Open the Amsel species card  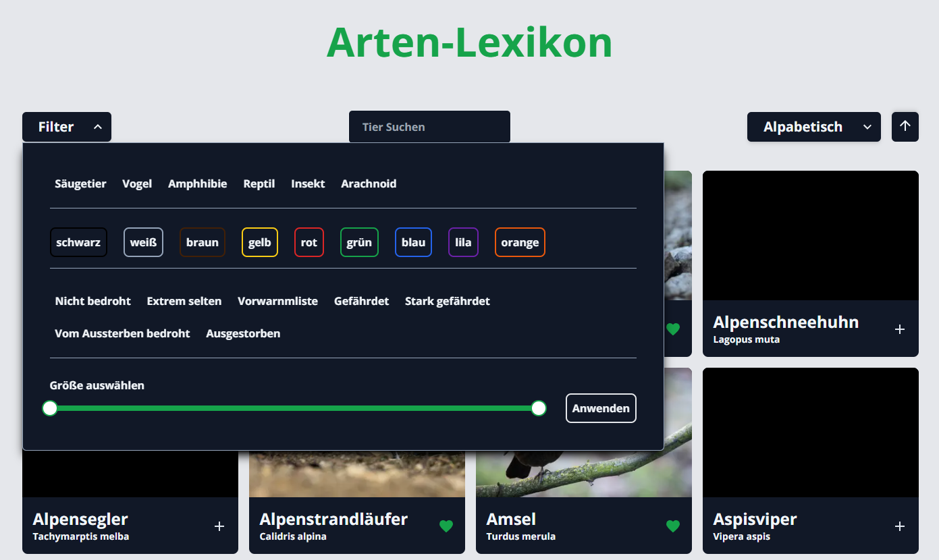click(x=511, y=520)
